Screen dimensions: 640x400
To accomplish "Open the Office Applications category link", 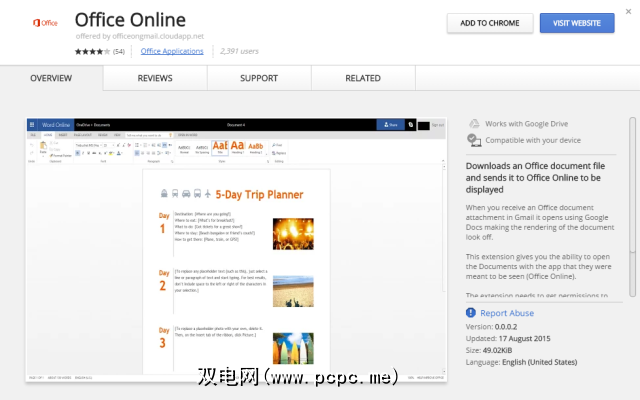I will click(172, 51).
